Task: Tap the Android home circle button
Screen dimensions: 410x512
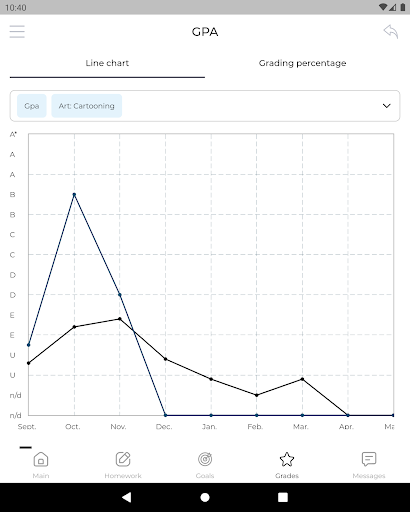Action: click(x=205, y=497)
